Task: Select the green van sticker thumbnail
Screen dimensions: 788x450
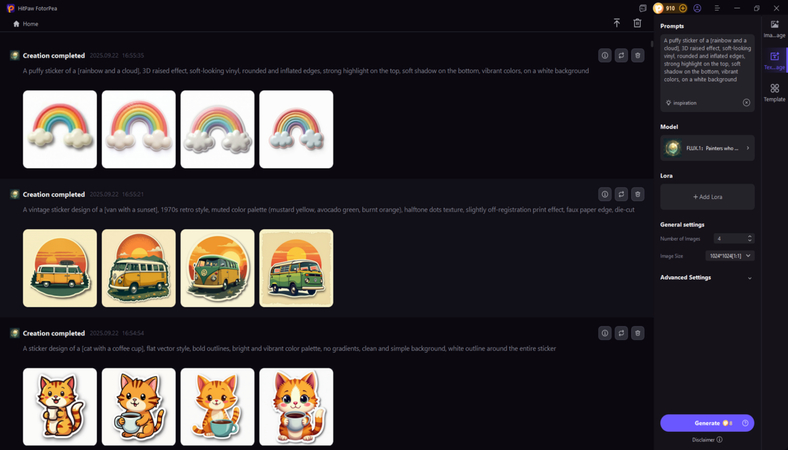Action: (x=296, y=268)
